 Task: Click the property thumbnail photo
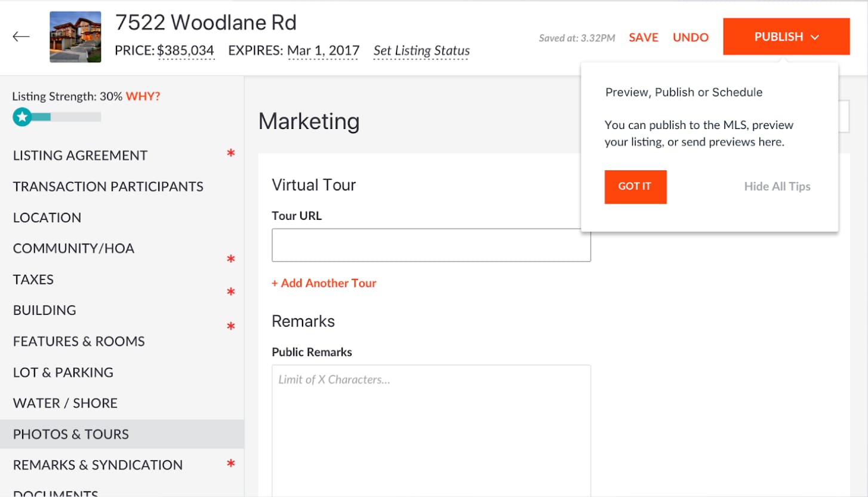[x=75, y=36]
